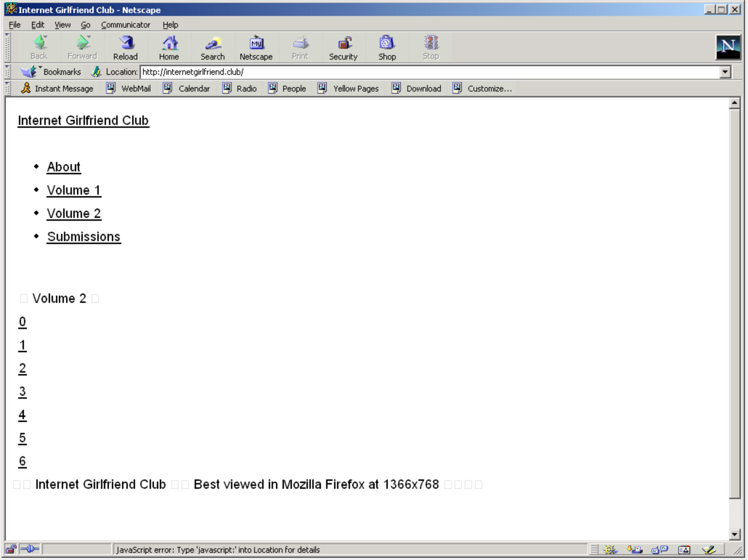Expand the Location URL history dropdown

725,72
